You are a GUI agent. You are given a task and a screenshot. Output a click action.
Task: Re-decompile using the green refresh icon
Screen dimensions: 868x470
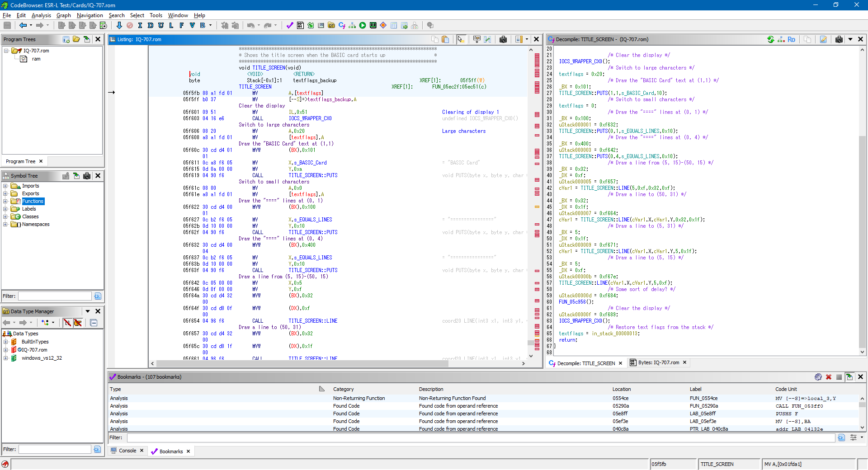770,39
